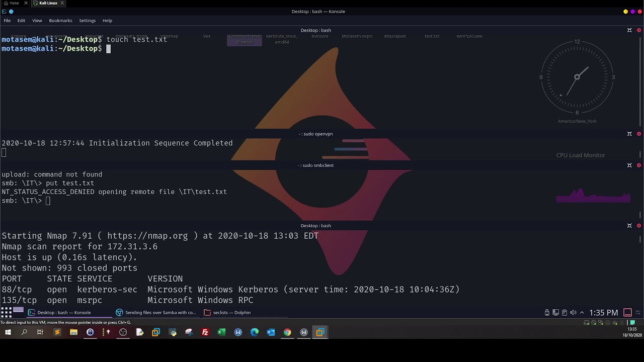Click the VMware printer device status icon
Image resolution: width=644 pixels, height=362 pixels.
608,322
